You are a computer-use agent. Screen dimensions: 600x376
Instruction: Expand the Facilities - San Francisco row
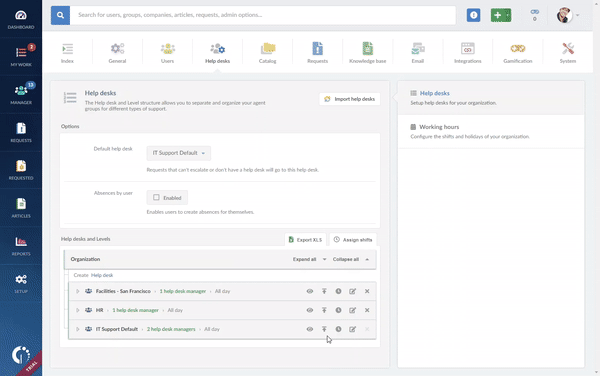coord(78,291)
